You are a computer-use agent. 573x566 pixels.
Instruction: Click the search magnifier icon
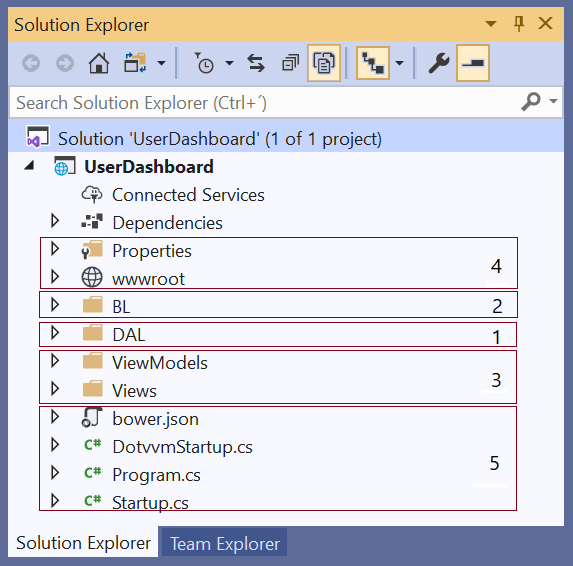[531, 101]
